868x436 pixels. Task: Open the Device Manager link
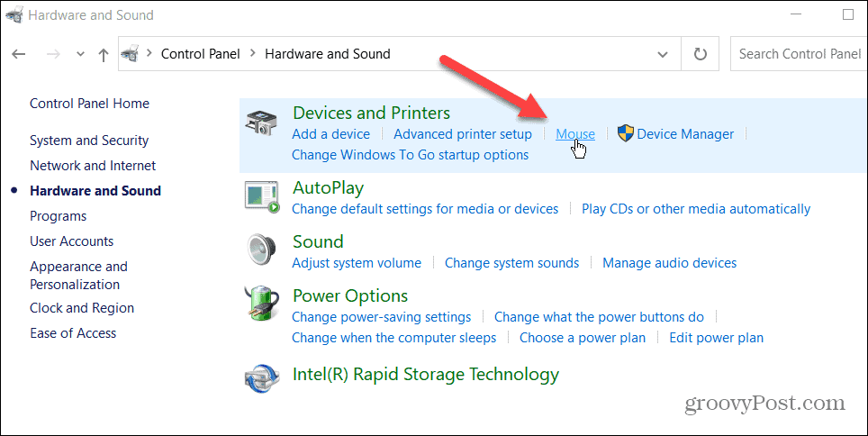pyautogui.click(x=685, y=134)
